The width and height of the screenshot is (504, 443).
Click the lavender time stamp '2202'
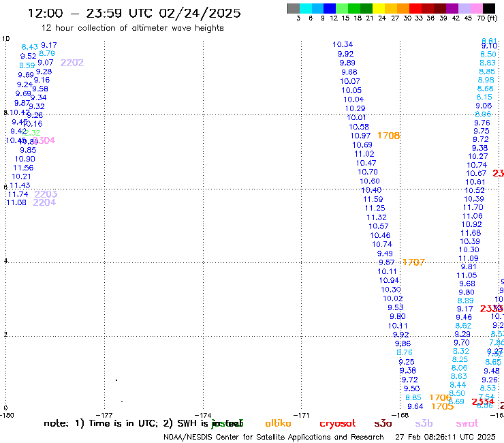[x=72, y=63]
